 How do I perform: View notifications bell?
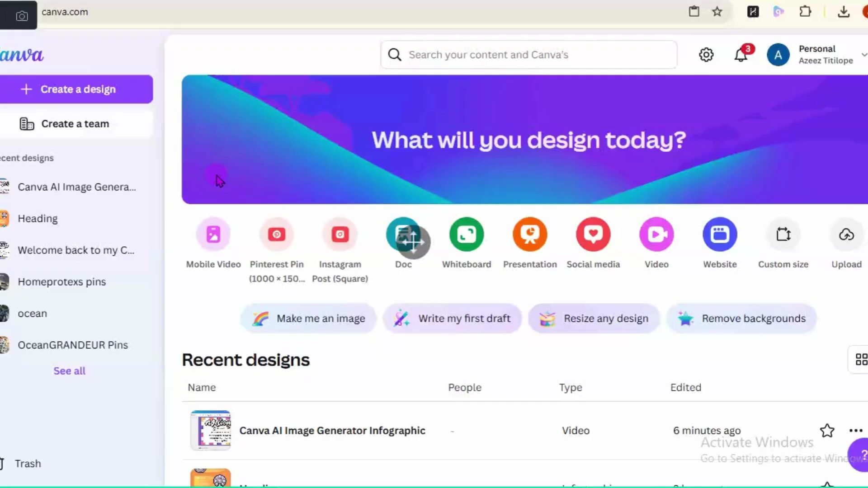pyautogui.click(x=741, y=55)
